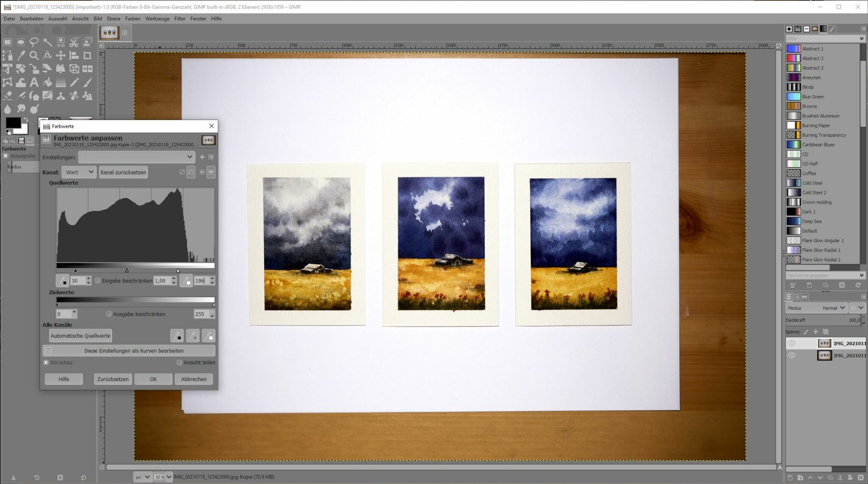Click the Deckkraft opacity slider

[x=823, y=320]
